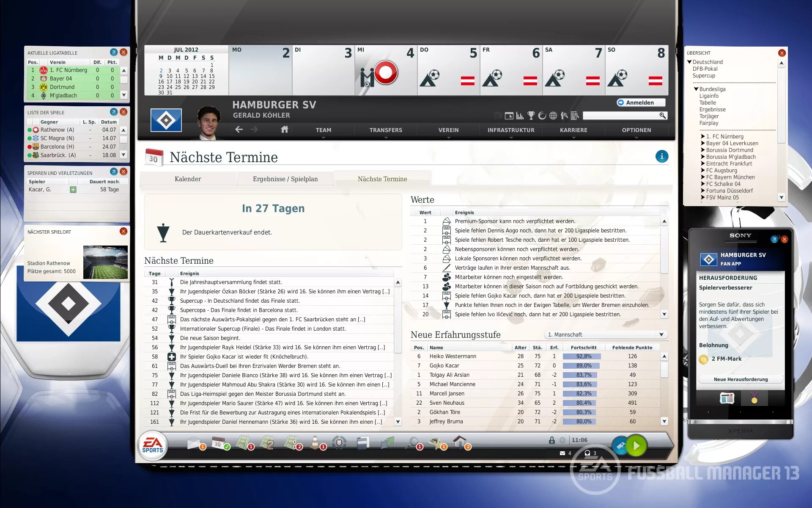Click the home icon in navigation bar

pos(285,130)
